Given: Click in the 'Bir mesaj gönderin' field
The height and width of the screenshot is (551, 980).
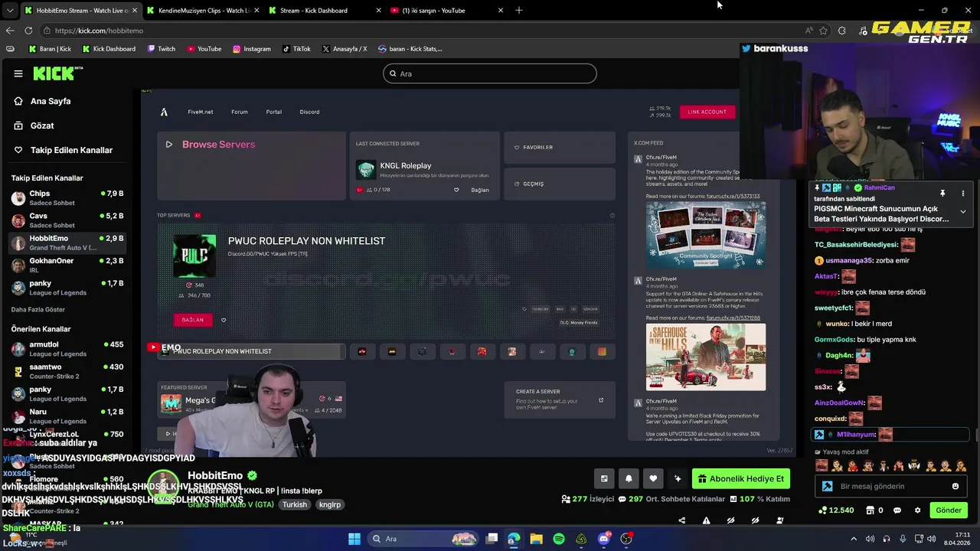Looking at the screenshot, I should 892,486.
